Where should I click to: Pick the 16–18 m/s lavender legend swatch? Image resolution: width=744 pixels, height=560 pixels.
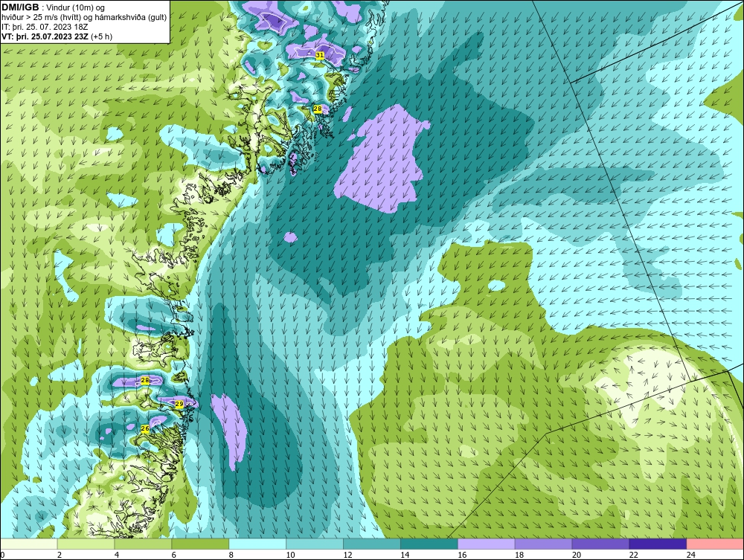click(487, 544)
